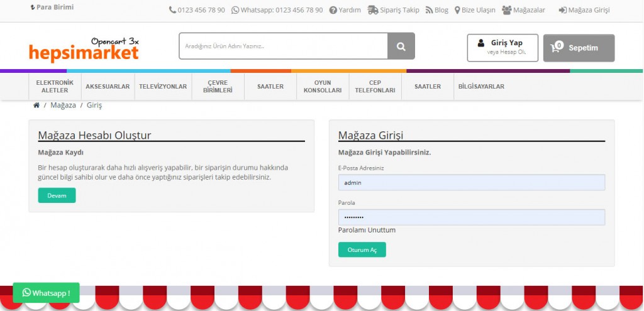Click the Sipariş Takip truck link
Image resolution: width=644 pixels, height=311 pixels.
tap(394, 10)
